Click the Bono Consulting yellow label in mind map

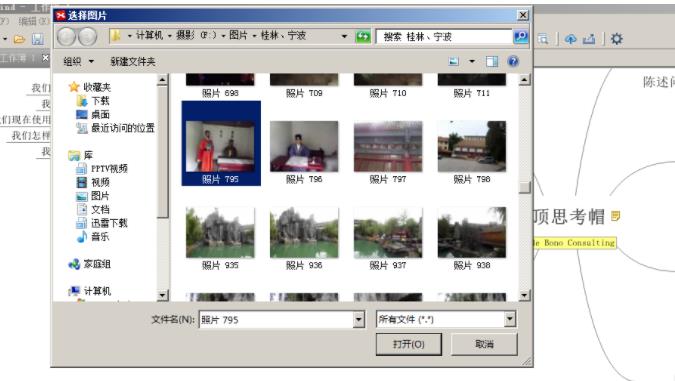coord(574,243)
